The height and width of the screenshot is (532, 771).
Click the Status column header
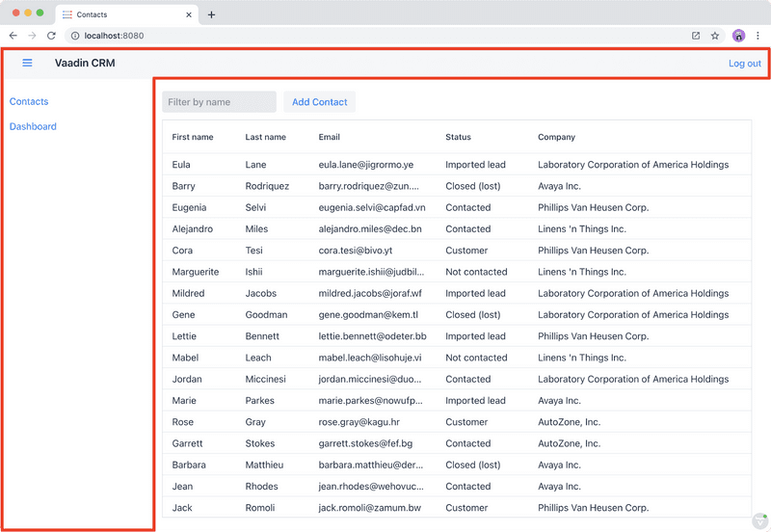(459, 137)
